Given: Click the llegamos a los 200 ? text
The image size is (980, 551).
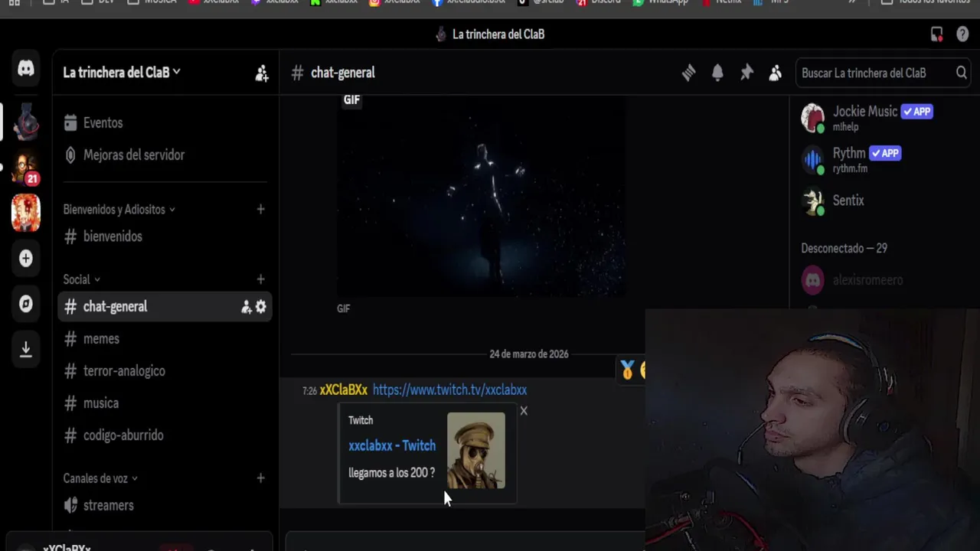Looking at the screenshot, I should coord(391,473).
